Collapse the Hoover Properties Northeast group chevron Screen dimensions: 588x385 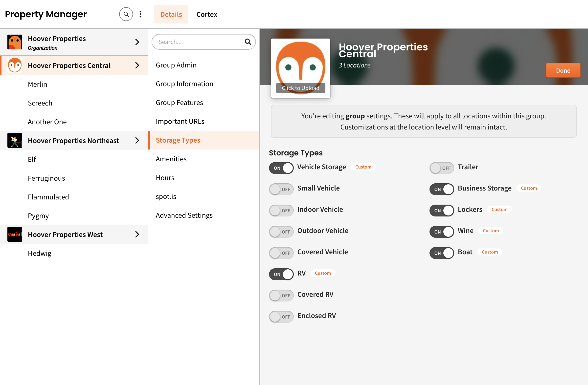(137, 140)
